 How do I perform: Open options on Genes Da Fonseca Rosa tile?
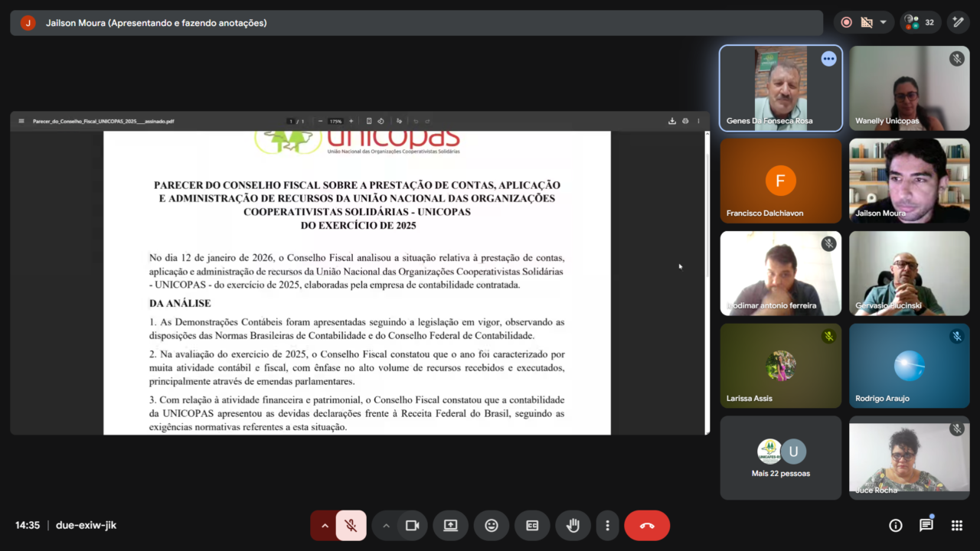point(828,59)
